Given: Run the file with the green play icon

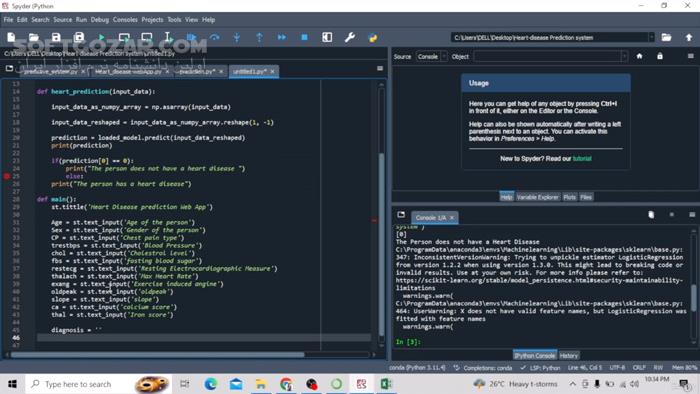Looking at the screenshot, I should (x=101, y=37).
